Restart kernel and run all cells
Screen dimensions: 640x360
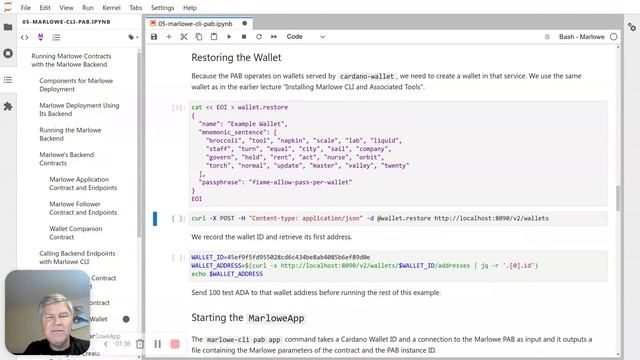[274, 37]
